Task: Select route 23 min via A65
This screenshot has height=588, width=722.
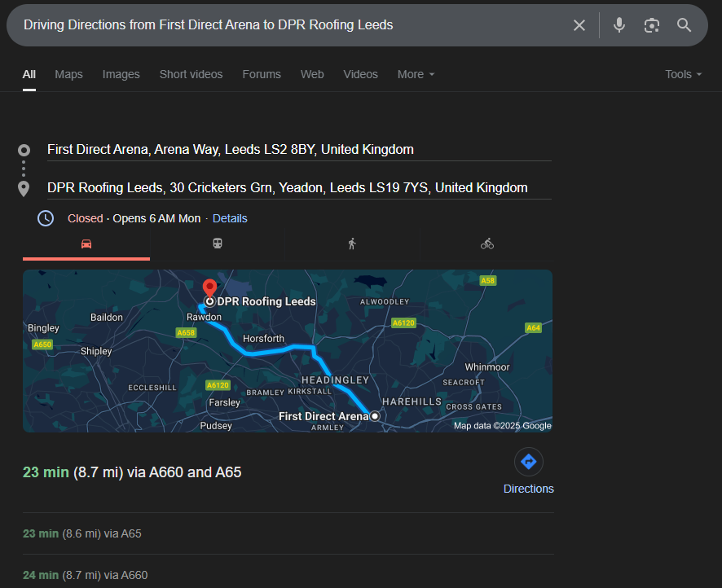Action: [x=82, y=533]
